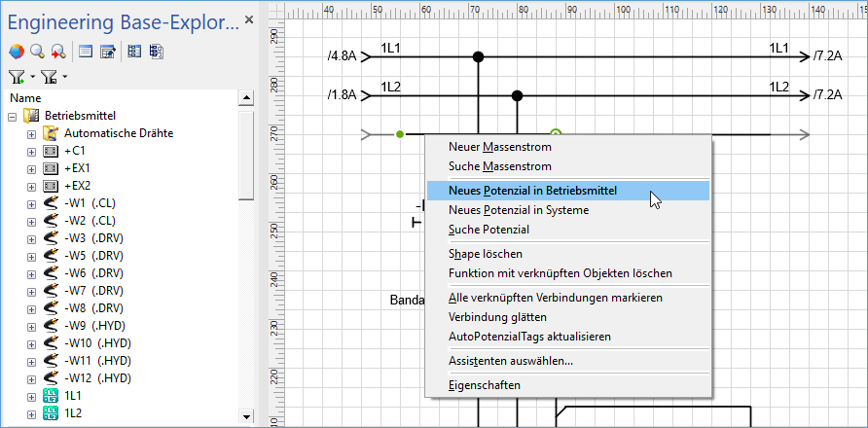Close the Engineering Base-Explorer panel
The height and width of the screenshot is (428, 868).
(248, 19)
